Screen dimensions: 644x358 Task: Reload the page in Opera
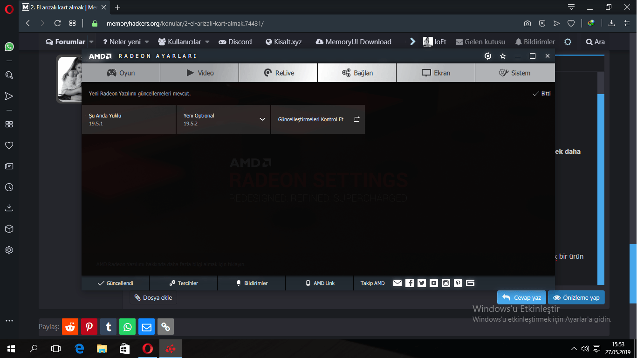[x=57, y=23]
